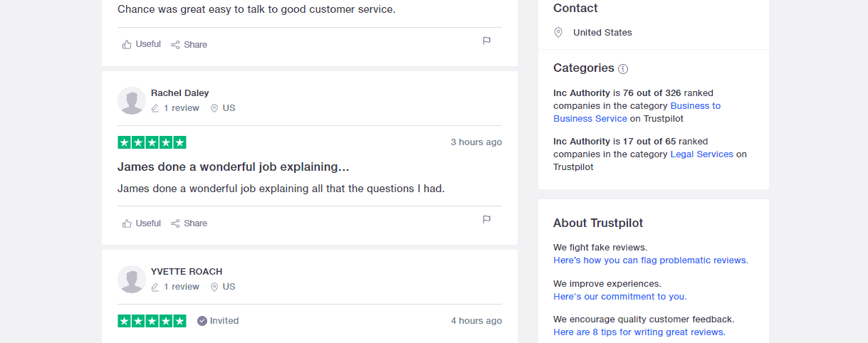The height and width of the screenshot is (343, 868).
Task: Share the review about Chance
Action: (189, 44)
